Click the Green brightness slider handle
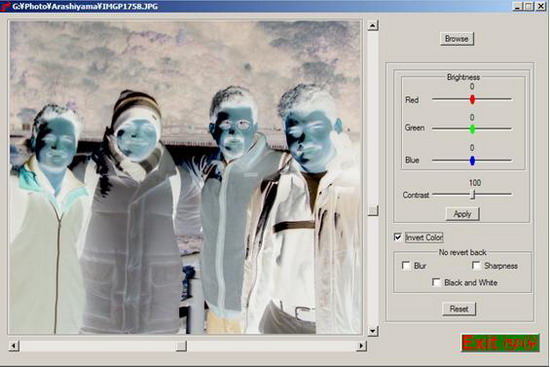The width and height of the screenshot is (550, 367). pyautogui.click(x=472, y=129)
